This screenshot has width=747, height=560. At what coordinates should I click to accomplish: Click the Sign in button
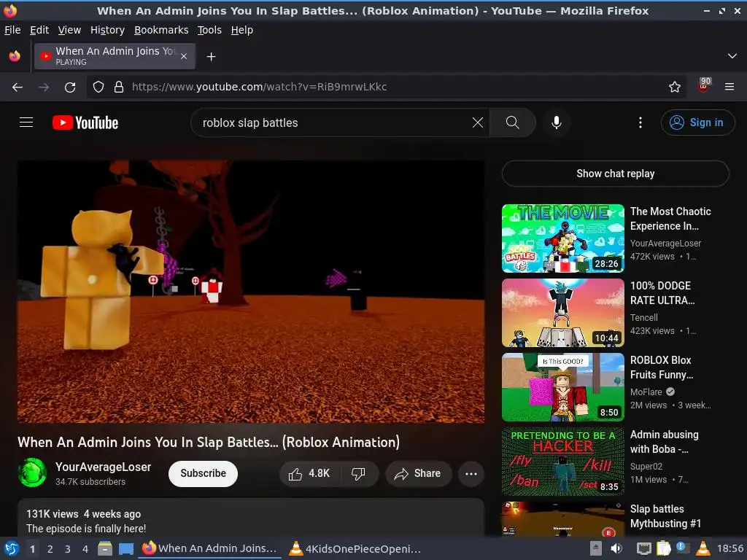(x=697, y=122)
